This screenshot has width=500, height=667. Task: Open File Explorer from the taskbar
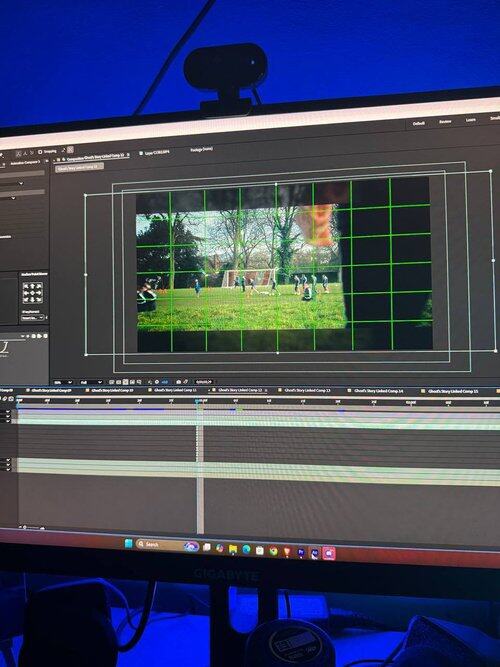pos(233,550)
